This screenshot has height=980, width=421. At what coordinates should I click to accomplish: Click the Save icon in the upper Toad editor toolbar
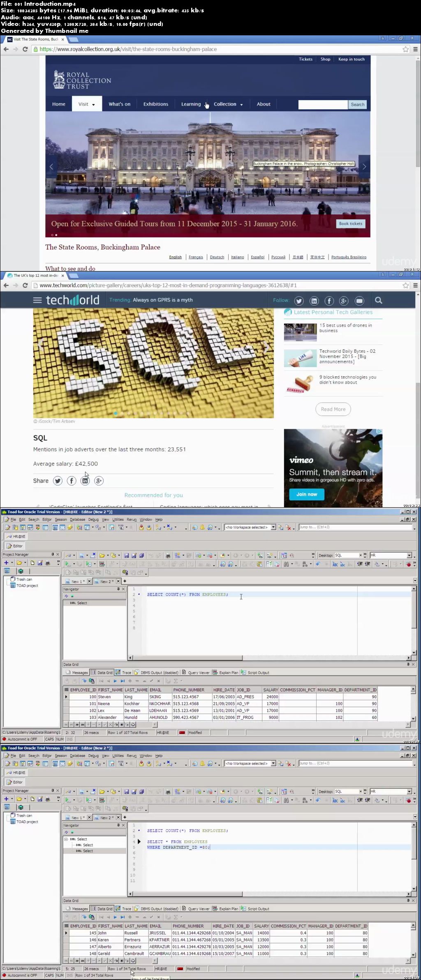click(126, 555)
